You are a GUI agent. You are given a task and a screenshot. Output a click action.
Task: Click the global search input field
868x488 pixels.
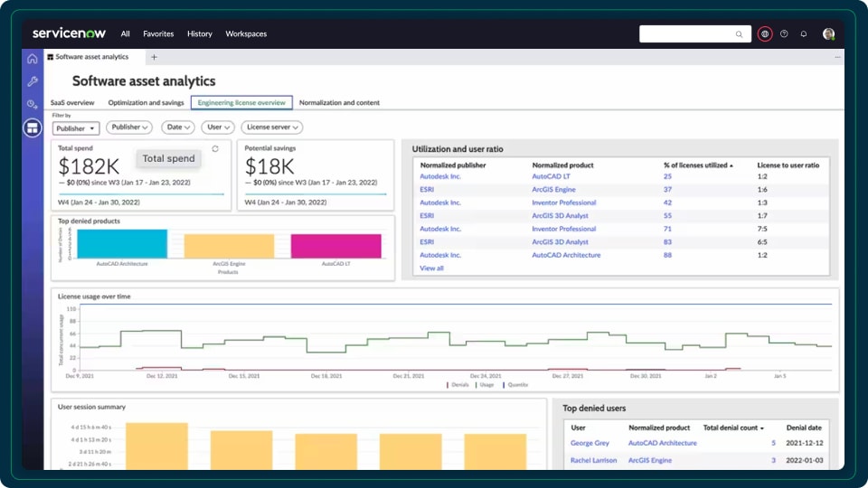[689, 34]
